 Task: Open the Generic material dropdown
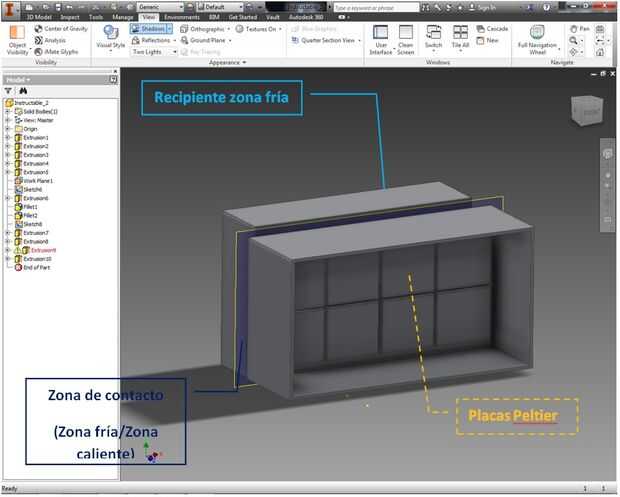[160, 7]
